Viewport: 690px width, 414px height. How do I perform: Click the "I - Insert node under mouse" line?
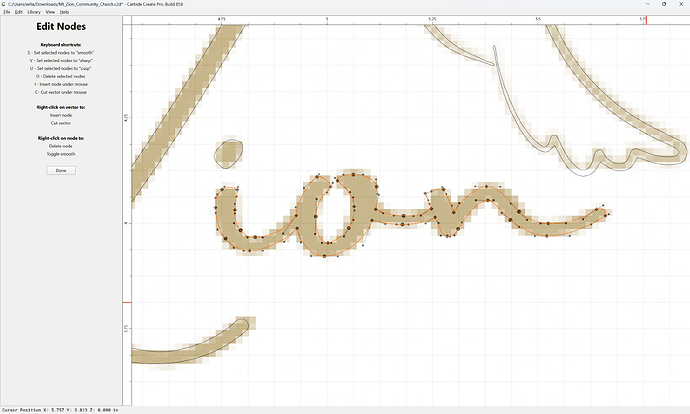[61, 84]
